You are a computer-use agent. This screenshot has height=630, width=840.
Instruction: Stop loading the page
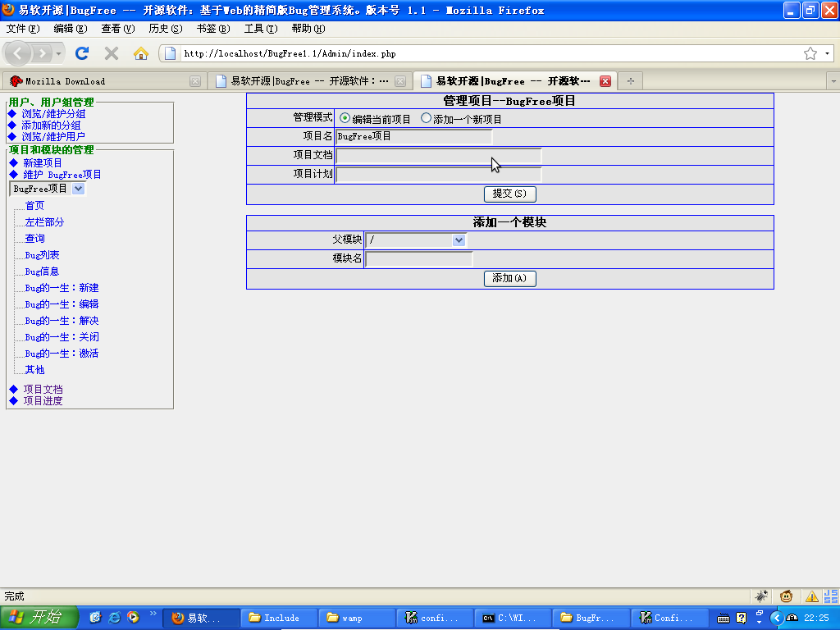(112, 53)
